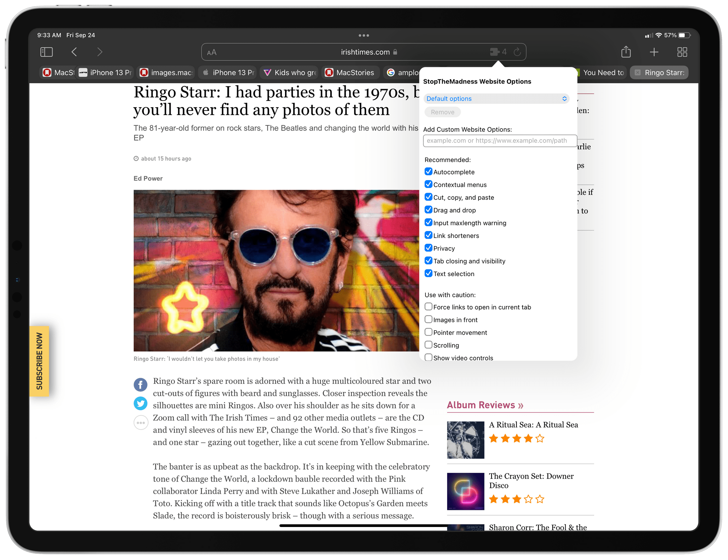Toggle Tab closing and visibility
Viewport: 728px width, 560px height.
[x=429, y=261]
